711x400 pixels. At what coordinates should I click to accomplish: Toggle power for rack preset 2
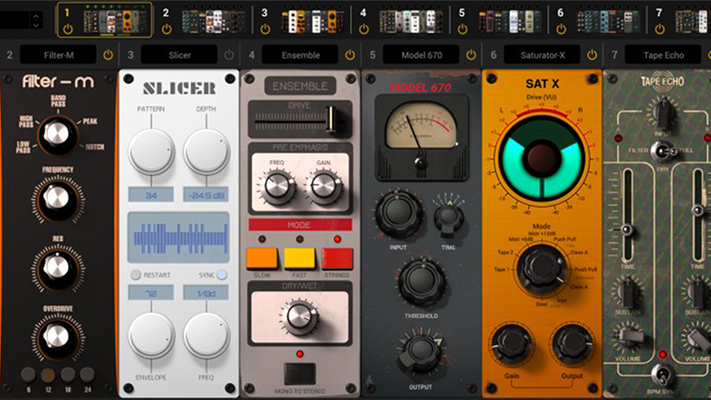coord(166,29)
